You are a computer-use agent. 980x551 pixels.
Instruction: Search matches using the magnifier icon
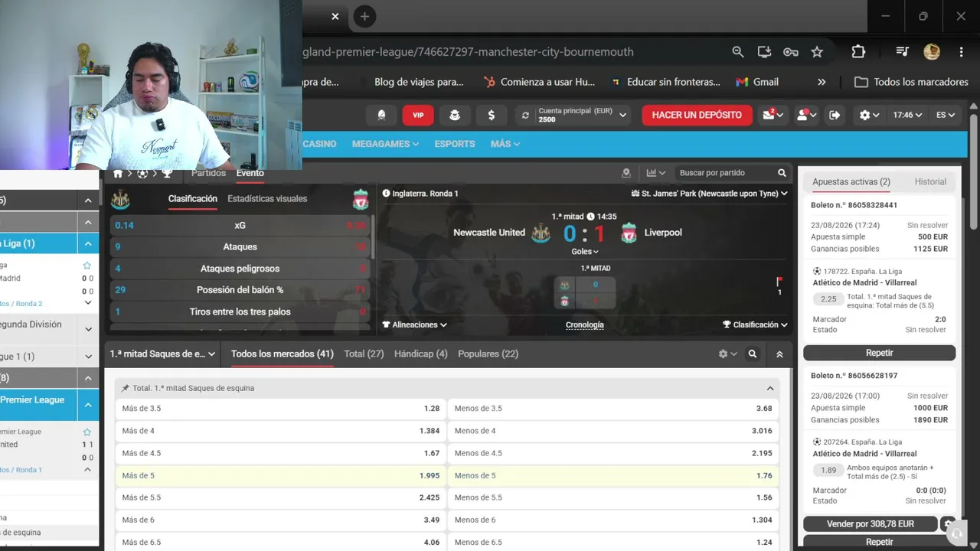pos(782,173)
